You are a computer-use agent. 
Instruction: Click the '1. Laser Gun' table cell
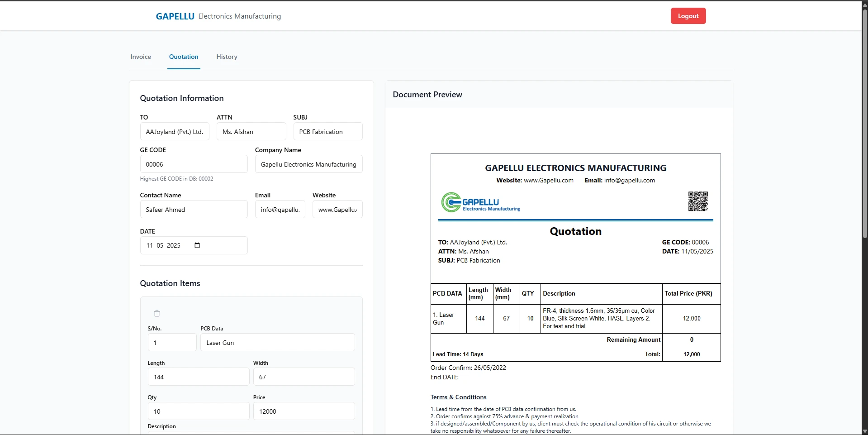[449, 319]
